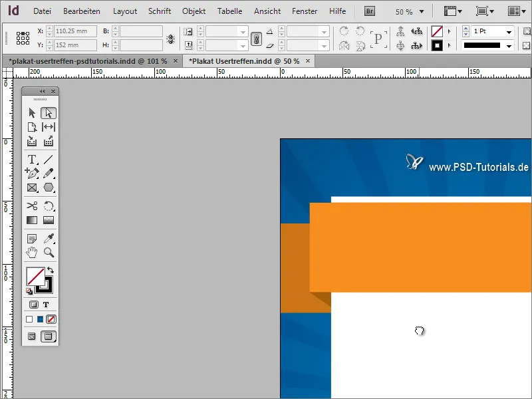Open the Schrift menu
532x399 pixels.
pos(160,11)
